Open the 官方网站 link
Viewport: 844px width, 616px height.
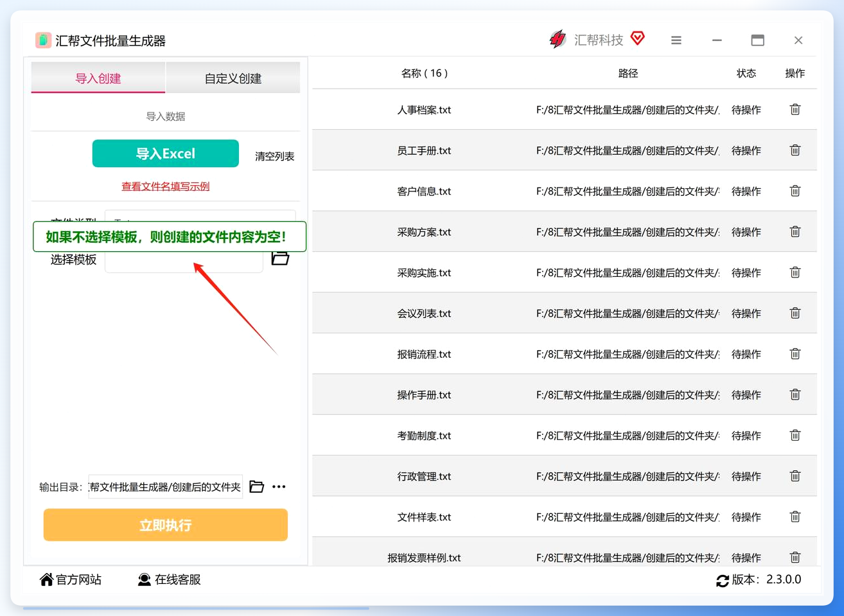(x=71, y=579)
